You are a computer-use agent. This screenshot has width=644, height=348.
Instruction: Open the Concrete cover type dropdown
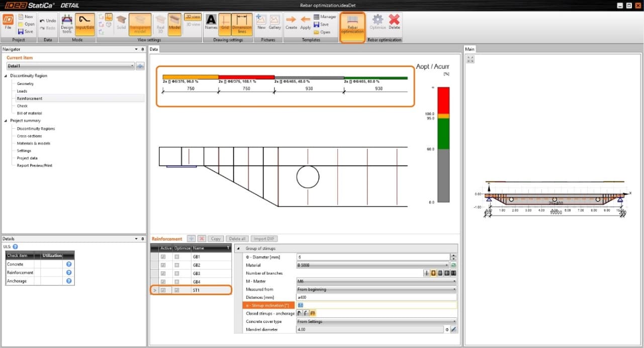377,321
